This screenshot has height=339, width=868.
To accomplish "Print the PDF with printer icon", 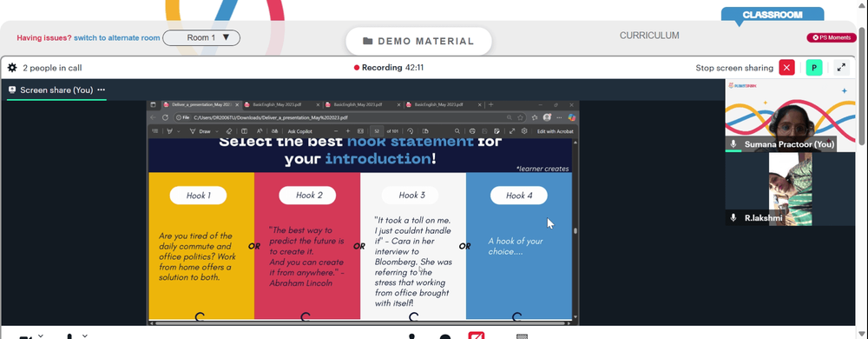I will click(x=472, y=131).
